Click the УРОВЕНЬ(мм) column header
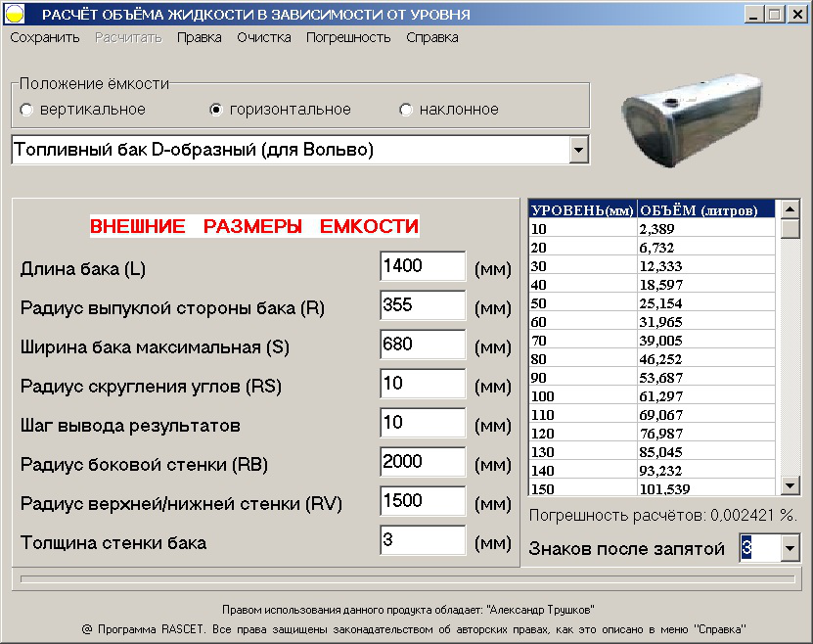 coord(577,208)
